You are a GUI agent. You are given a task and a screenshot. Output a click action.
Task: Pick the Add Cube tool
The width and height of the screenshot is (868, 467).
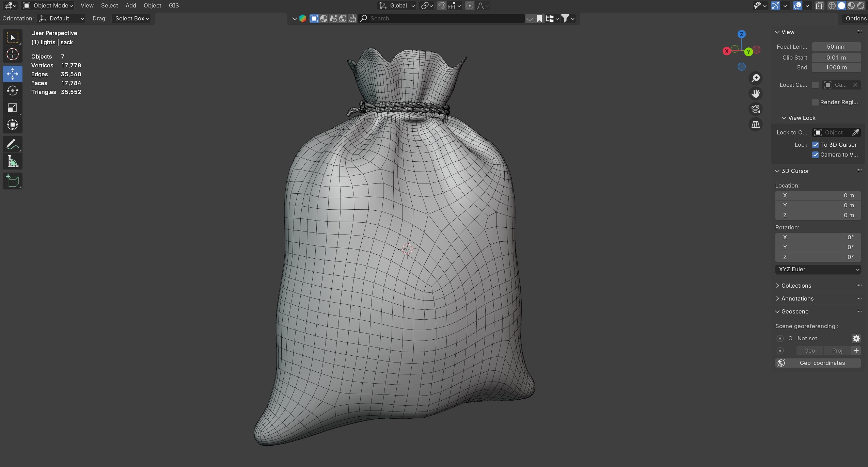(x=13, y=181)
